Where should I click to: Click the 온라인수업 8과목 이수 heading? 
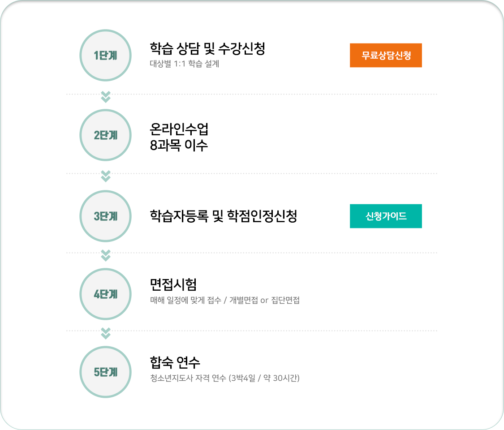coord(179,137)
